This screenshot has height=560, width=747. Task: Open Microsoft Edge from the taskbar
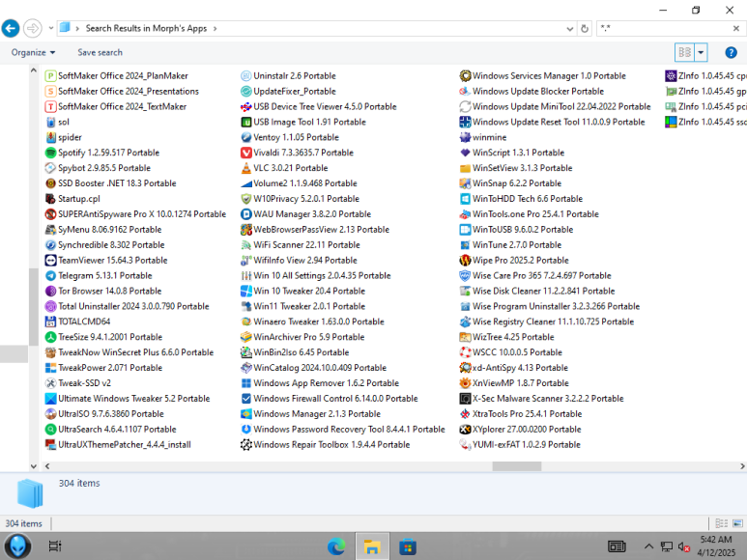coord(336,546)
